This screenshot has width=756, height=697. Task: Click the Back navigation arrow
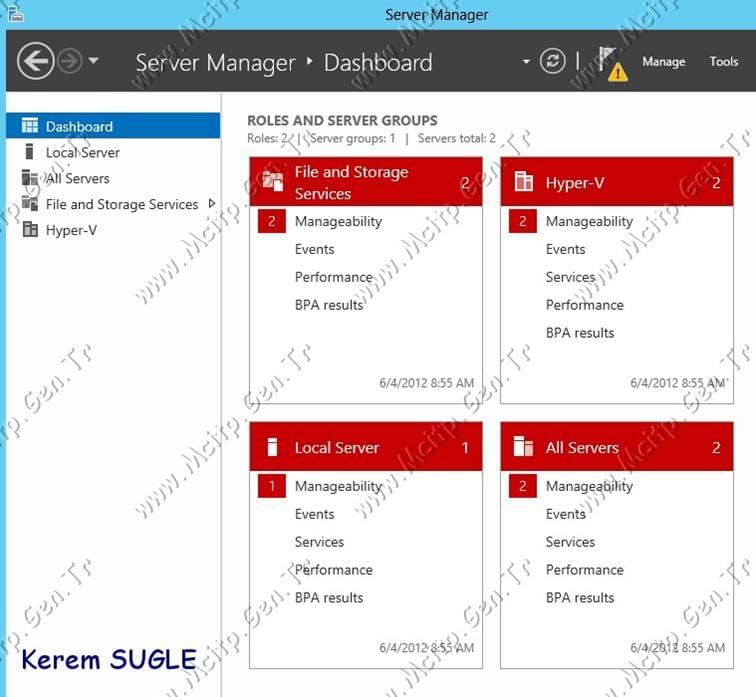[35, 61]
